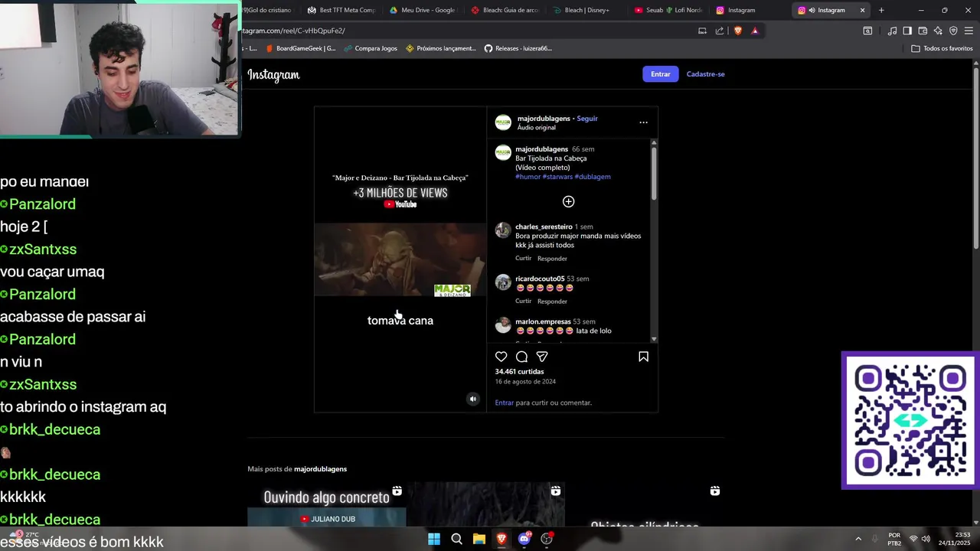Open ricardocouto05's profile
Image resolution: width=980 pixels, height=551 pixels.
540,279
